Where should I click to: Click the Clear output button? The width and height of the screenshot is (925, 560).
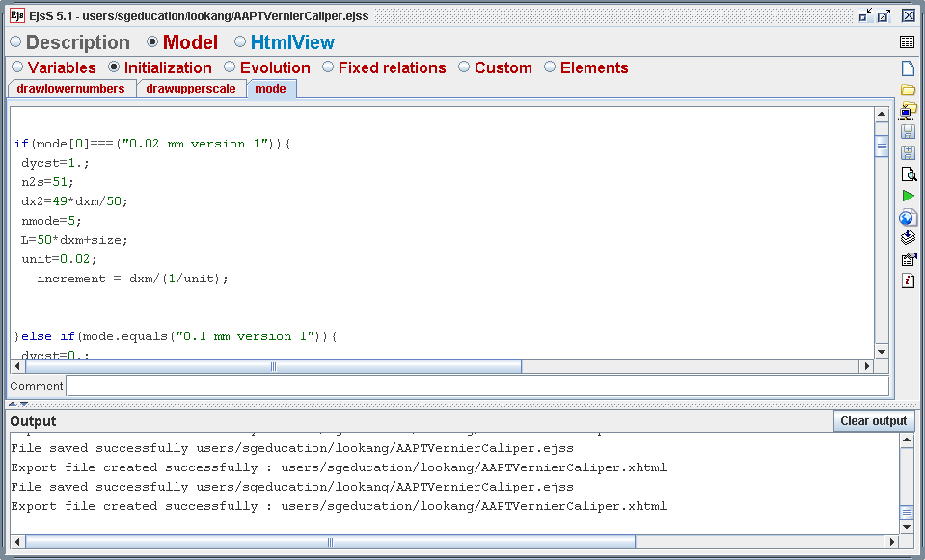click(874, 421)
